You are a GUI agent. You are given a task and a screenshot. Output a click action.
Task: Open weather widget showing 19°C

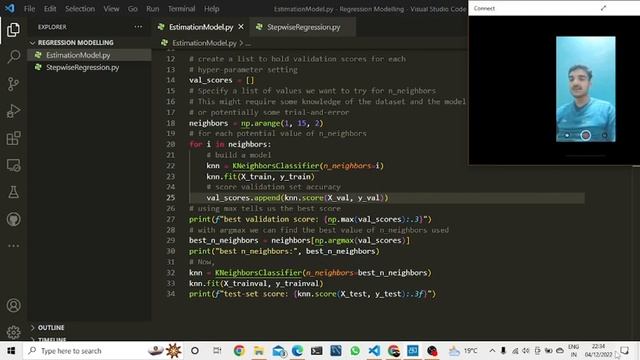(x=463, y=351)
